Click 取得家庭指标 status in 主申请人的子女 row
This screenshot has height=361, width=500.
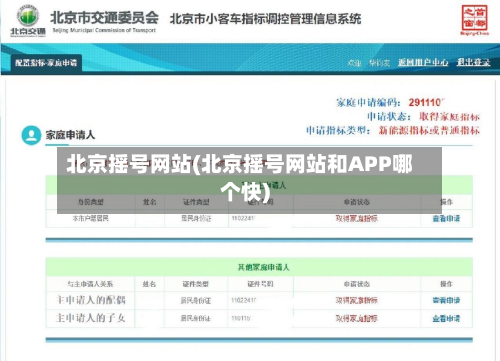(356, 318)
